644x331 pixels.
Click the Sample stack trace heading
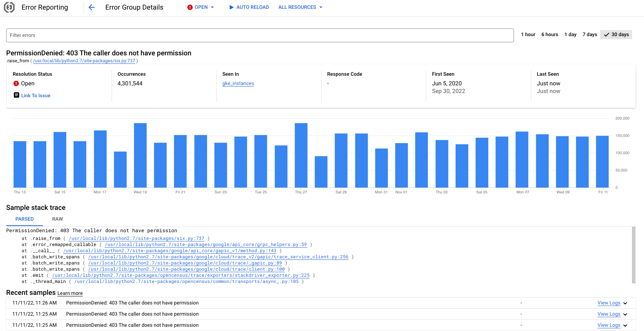click(x=36, y=208)
